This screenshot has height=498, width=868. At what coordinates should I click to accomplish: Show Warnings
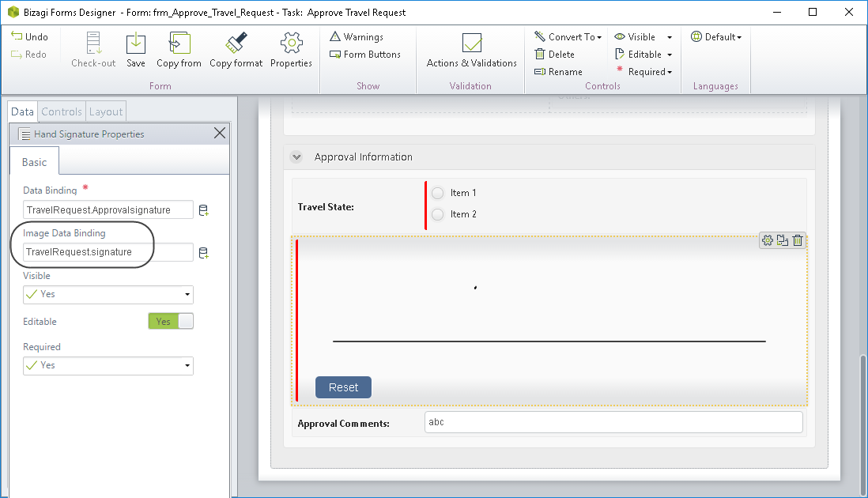click(357, 36)
